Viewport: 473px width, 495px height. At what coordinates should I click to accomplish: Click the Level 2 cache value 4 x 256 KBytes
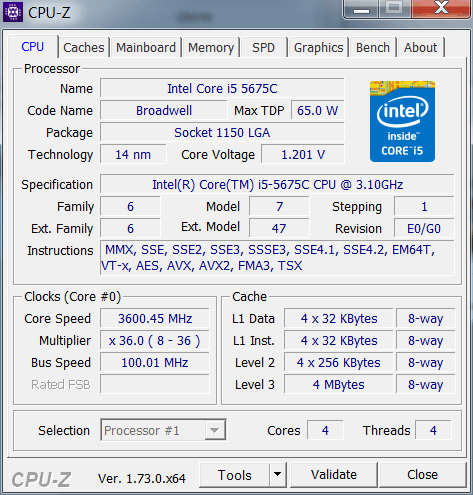tap(339, 363)
